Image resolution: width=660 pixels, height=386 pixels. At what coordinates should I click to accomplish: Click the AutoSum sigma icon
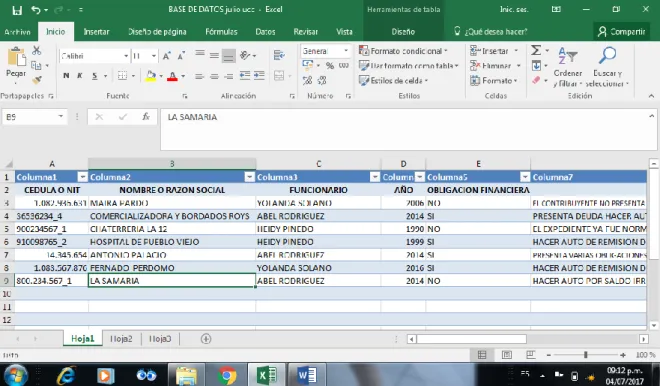tap(536, 51)
